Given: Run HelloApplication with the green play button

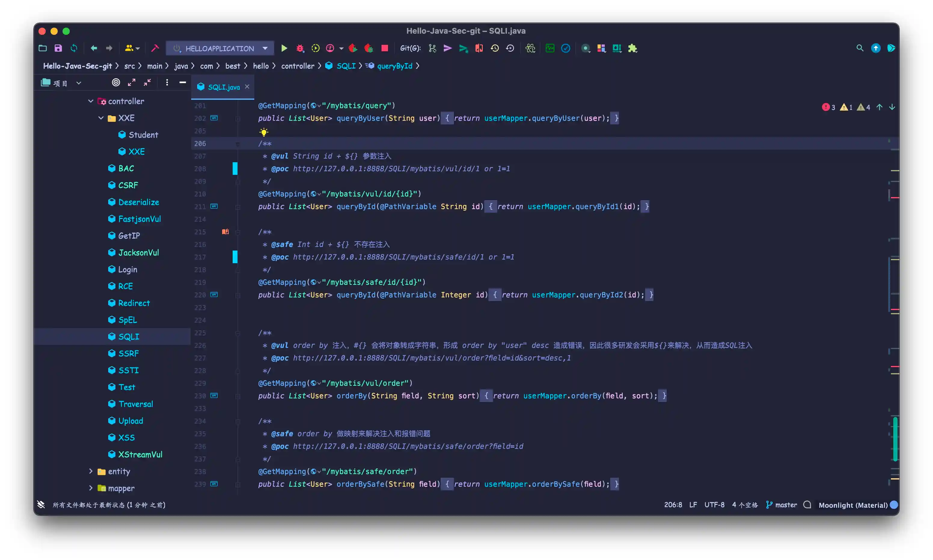Looking at the screenshot, I should (284, 48).
